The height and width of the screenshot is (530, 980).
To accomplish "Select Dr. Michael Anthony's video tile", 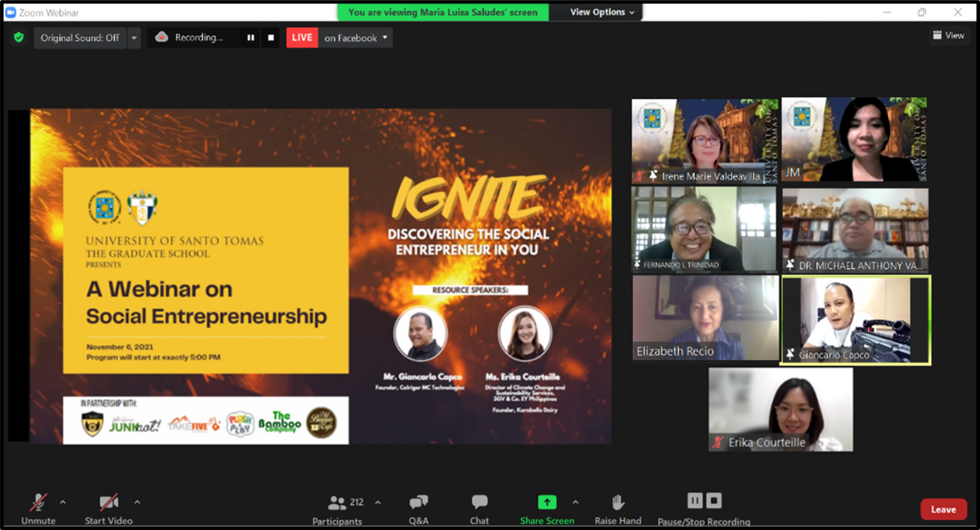I will [x=856, y=230].
